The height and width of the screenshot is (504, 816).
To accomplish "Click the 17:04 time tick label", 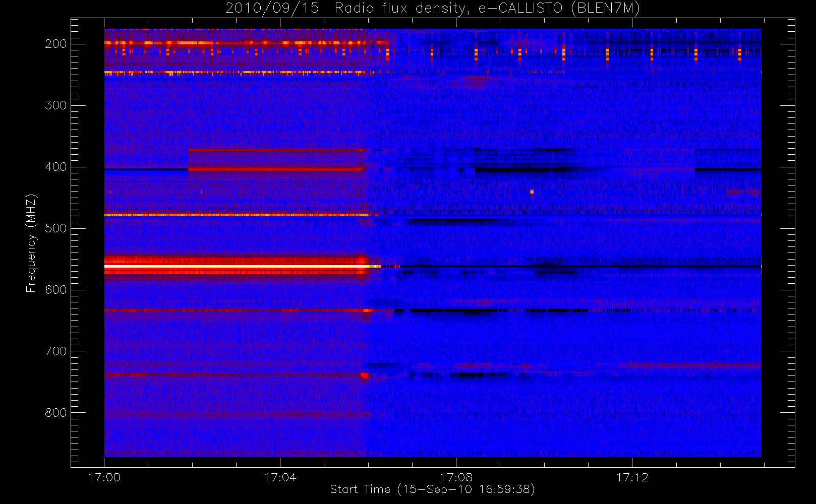I will (x=280, y=477).
